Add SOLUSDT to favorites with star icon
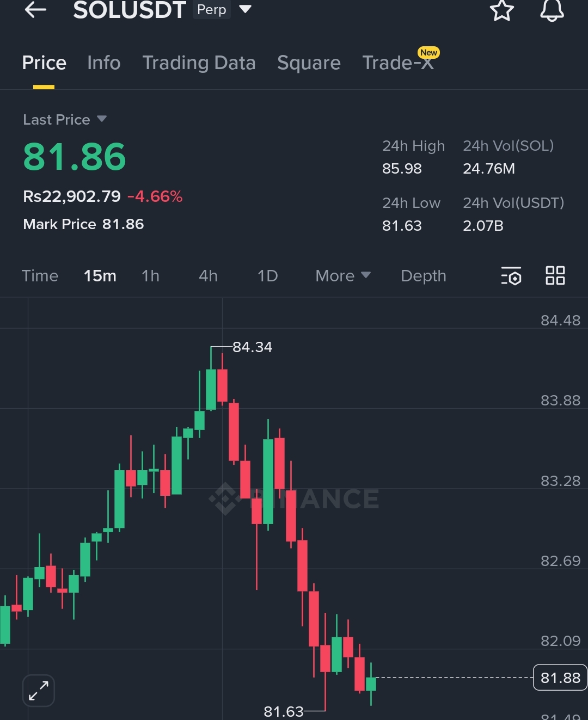The image size is (588, 720). (501, 10)
